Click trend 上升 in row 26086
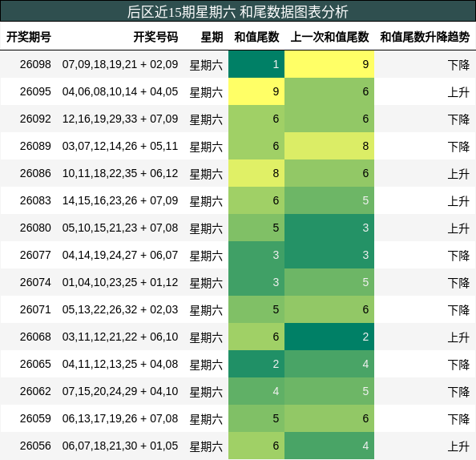The width and height of the screenshot is (476, 460). tap(458, 174)
